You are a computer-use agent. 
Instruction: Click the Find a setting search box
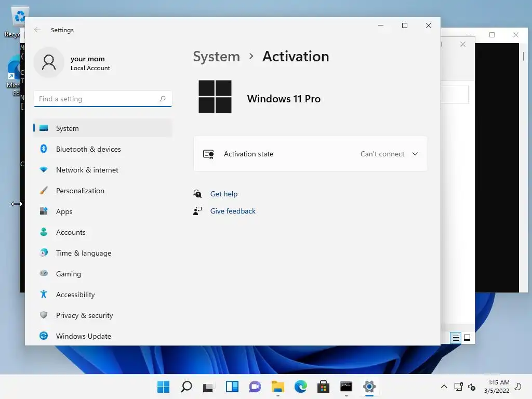tap(103, 99)
